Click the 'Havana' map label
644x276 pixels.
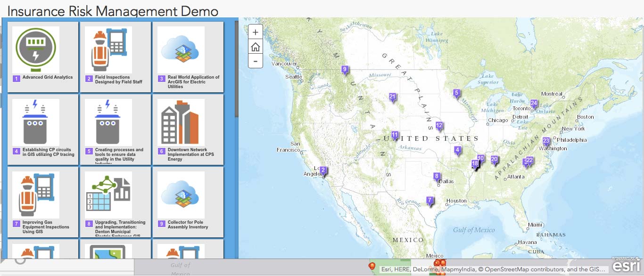pos(527,243)
